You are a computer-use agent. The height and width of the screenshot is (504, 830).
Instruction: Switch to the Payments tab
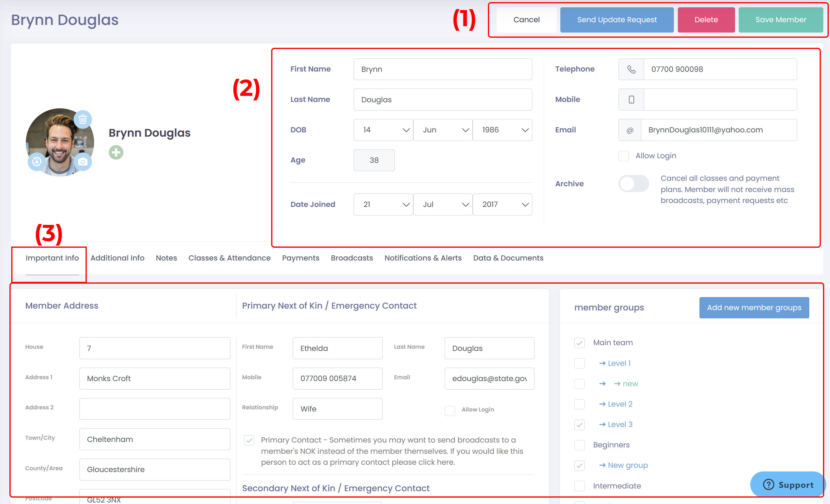(300, 258)
